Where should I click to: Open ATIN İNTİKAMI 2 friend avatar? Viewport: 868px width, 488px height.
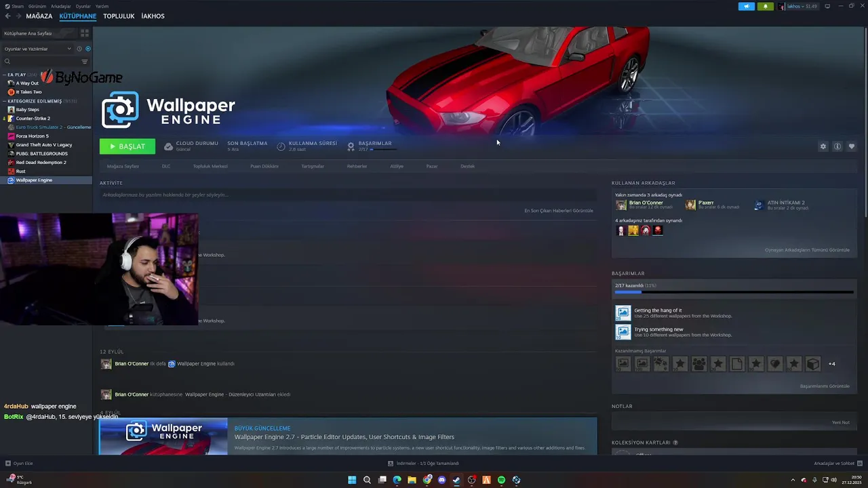point(759,205)
